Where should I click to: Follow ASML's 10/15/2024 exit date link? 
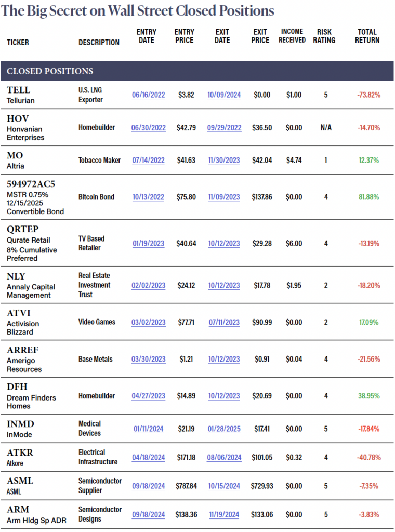coord(224,486)
